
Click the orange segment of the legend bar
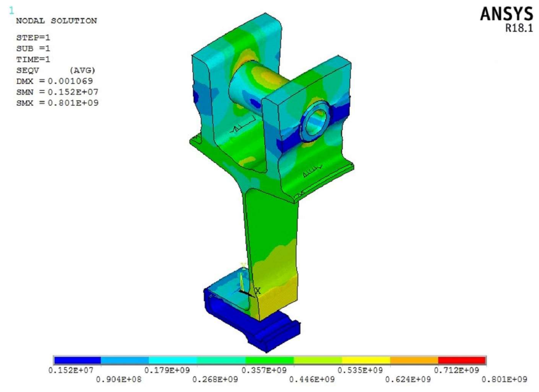(x=414, y=360)
